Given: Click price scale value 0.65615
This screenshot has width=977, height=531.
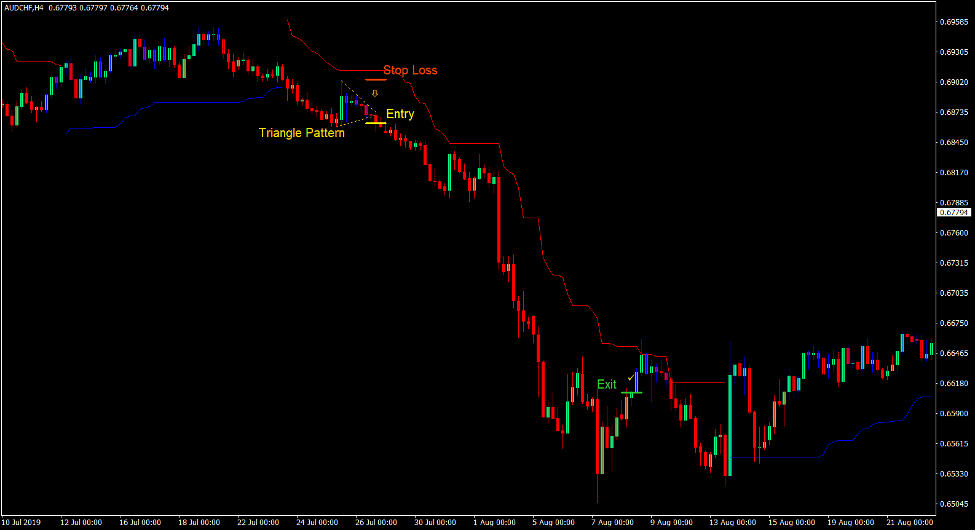Looking at the screenshot, I should pyautogui.click(x=954, y=444).
